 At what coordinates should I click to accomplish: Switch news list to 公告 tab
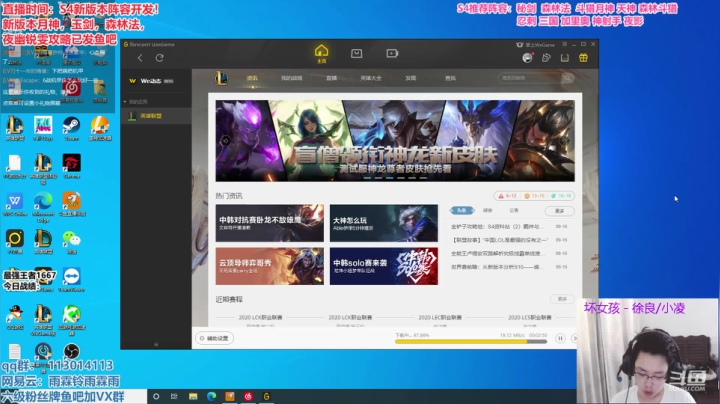click(514, 210)
